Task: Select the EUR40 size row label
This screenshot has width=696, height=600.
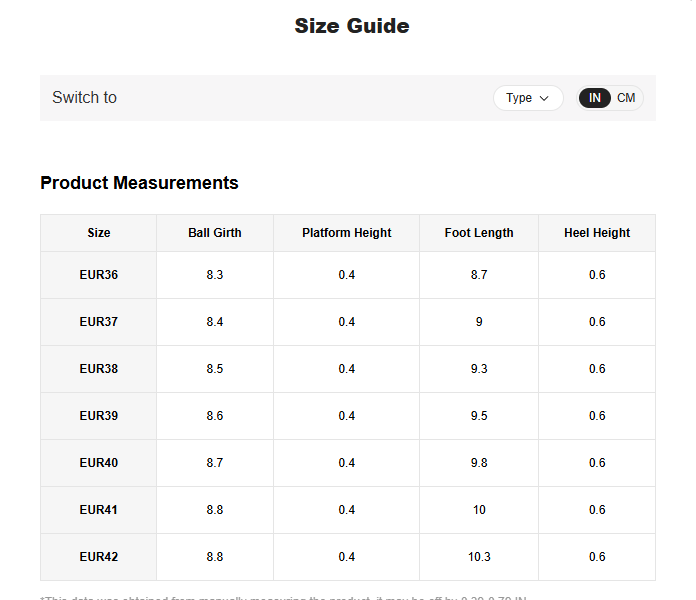Action: (98, 463)
